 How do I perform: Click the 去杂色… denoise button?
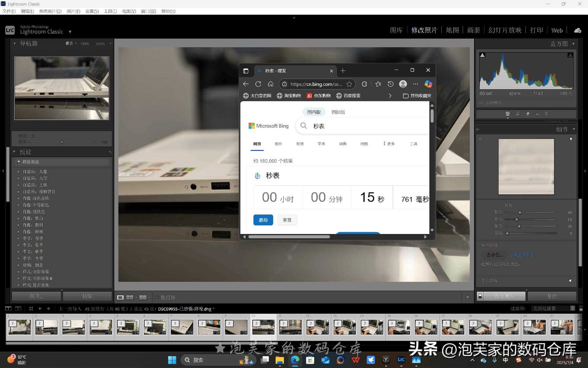494,255
